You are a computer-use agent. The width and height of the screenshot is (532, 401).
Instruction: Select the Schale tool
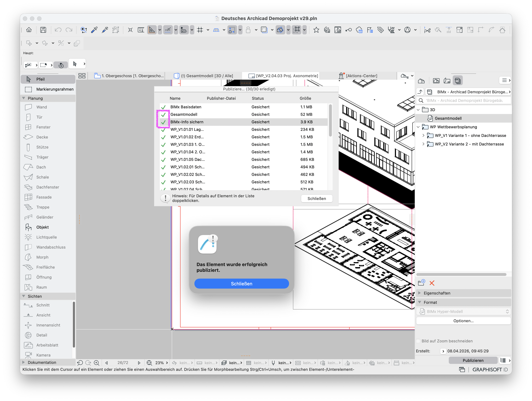click(x=48, y=177)
